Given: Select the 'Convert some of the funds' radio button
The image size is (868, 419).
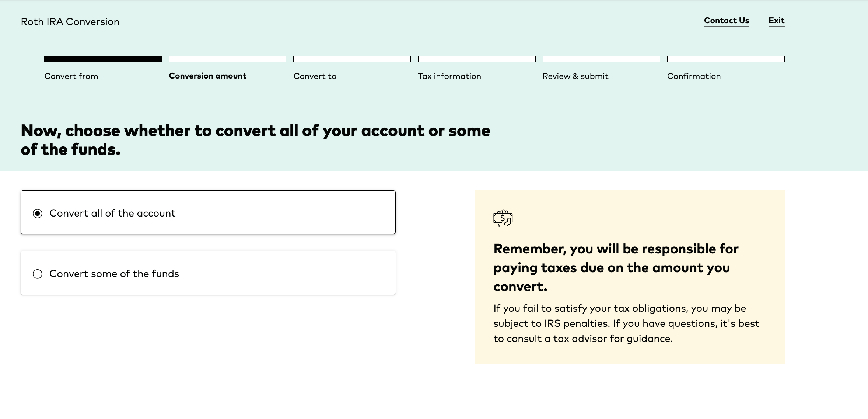Looking at the screenshot, I should tap(38, 274).
